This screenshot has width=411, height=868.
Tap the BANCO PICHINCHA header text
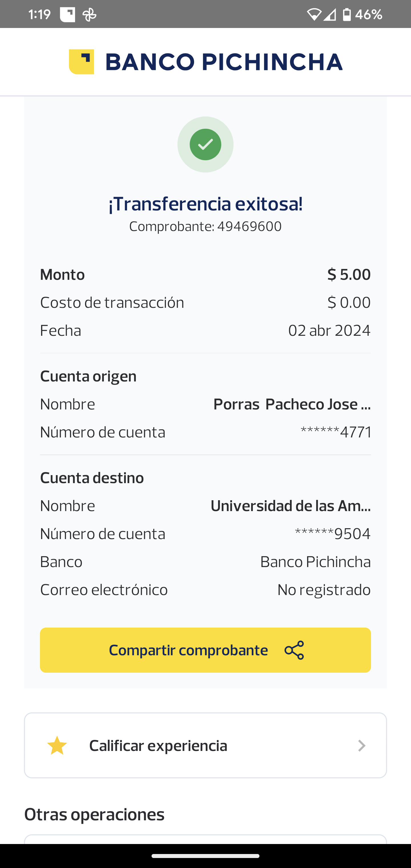click(x=224, y=62)
